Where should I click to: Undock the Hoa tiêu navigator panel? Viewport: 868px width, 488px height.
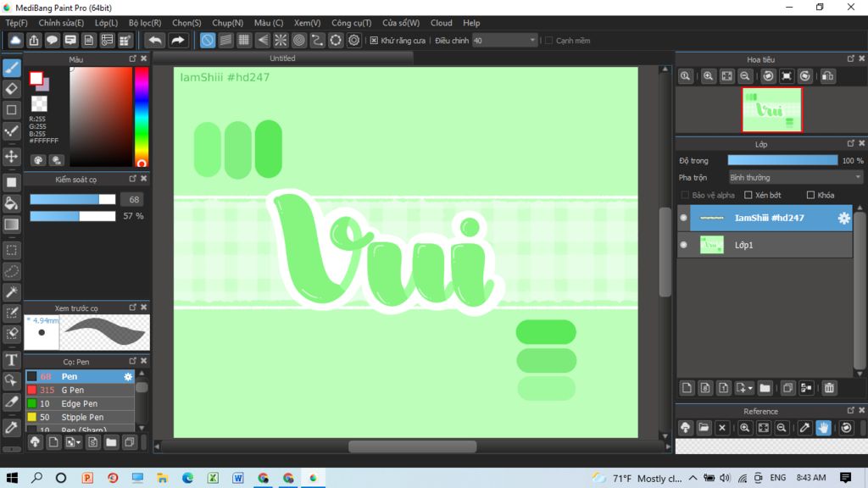point(851,58)
